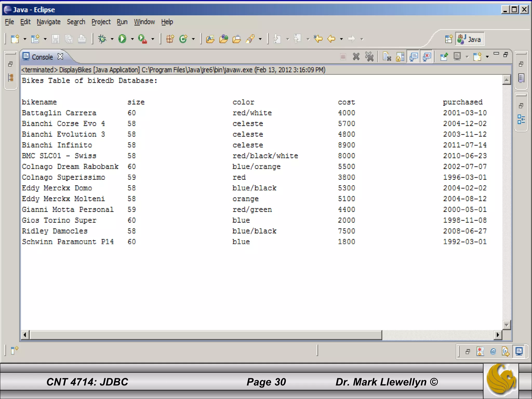Click the Debug bug icon

102,39
